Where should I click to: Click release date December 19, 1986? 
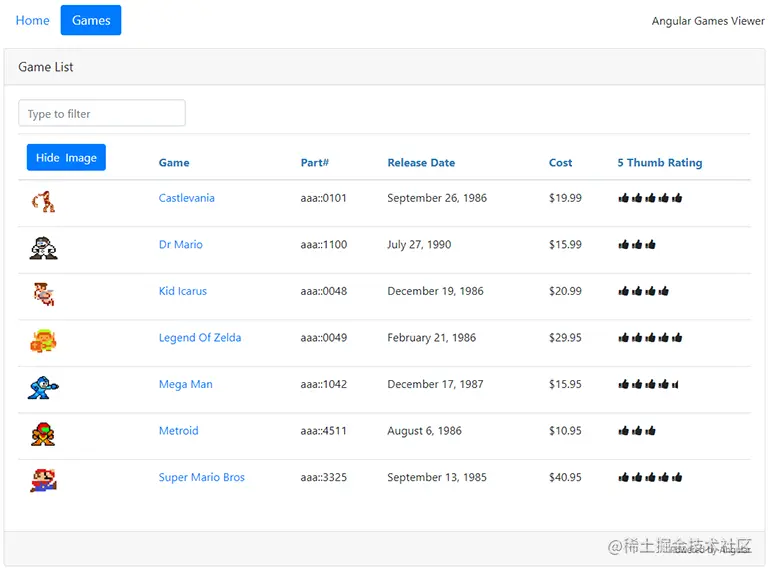point(436,291)
